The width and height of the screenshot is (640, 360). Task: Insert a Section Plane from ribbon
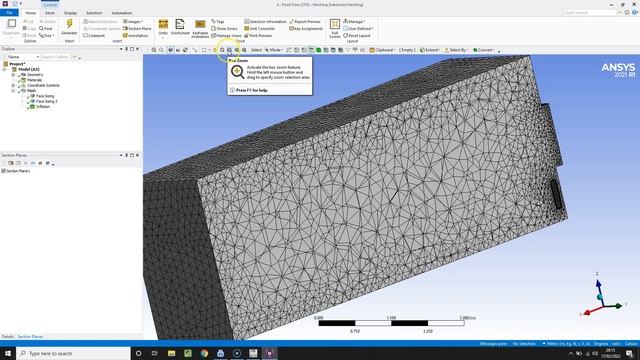point(137,29)
